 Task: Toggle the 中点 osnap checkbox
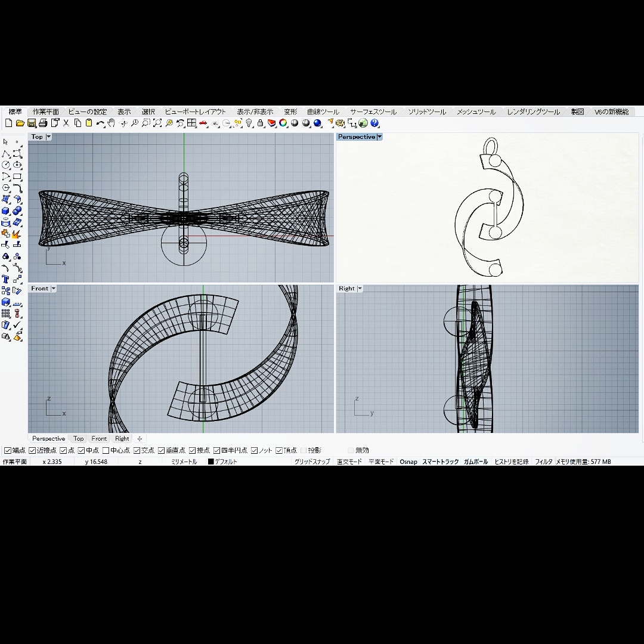tap(81, 451)
